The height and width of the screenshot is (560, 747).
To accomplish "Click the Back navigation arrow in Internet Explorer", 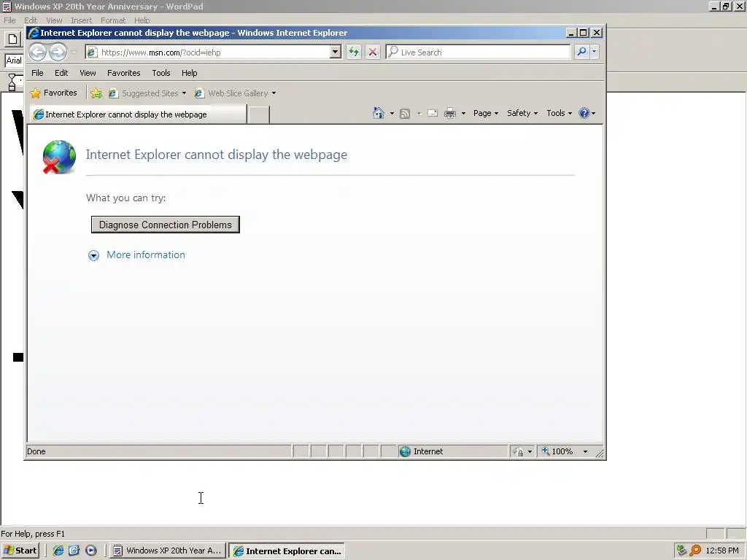I will coord(38,52).
